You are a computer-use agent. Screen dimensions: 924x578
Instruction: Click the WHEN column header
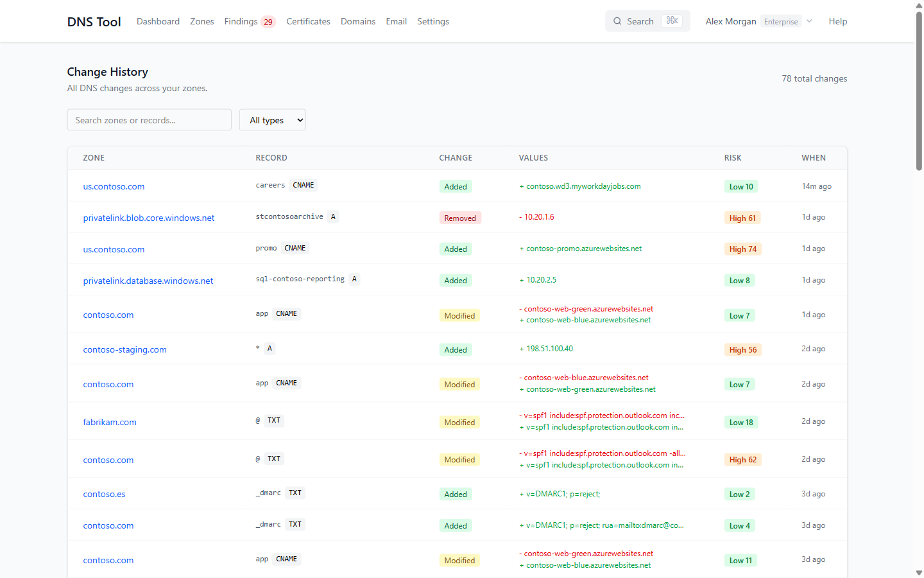click(x=814, y=158)
